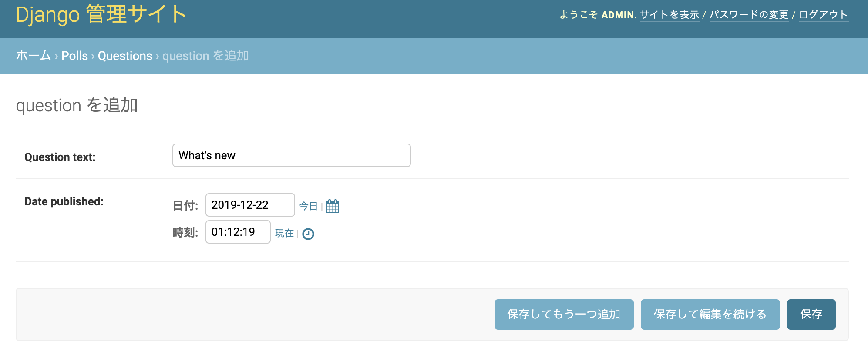Click the 今日 (today) shortcut link
The height and width of the screenshot is (348, 868).
[308, 206]
